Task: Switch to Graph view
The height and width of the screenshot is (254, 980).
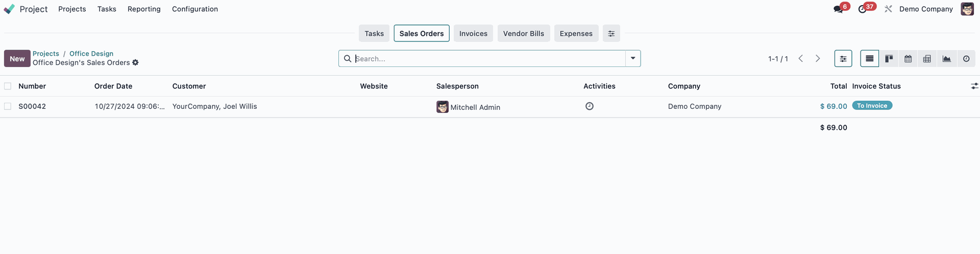Action: (x=946, y=59)
